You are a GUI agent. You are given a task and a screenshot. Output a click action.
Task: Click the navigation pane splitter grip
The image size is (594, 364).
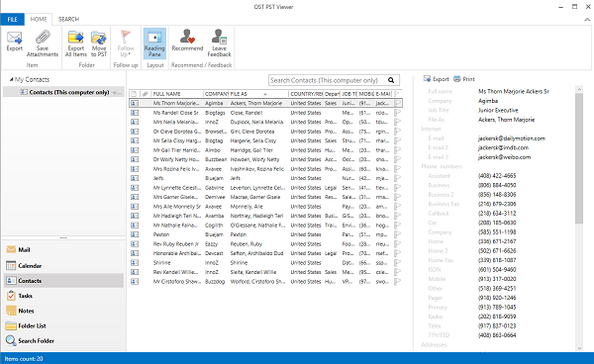63,238
